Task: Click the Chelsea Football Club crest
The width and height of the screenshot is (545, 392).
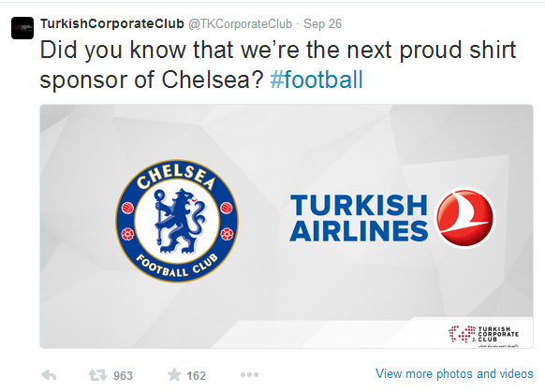Action: (177, 221)
